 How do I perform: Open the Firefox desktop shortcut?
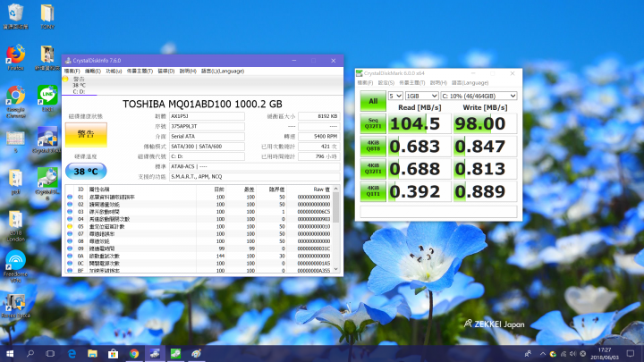pyautogui.click(x=15, y=57)
